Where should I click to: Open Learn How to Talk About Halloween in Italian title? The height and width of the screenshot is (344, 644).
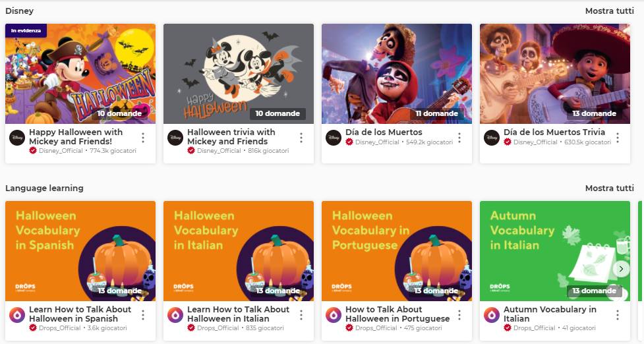(238, 314)
